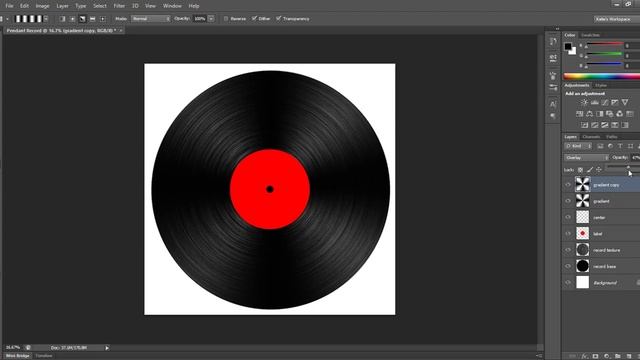Screen dimensions: 640x360
Task: Select the reflected gradient type icon
Action: (93, 19)
